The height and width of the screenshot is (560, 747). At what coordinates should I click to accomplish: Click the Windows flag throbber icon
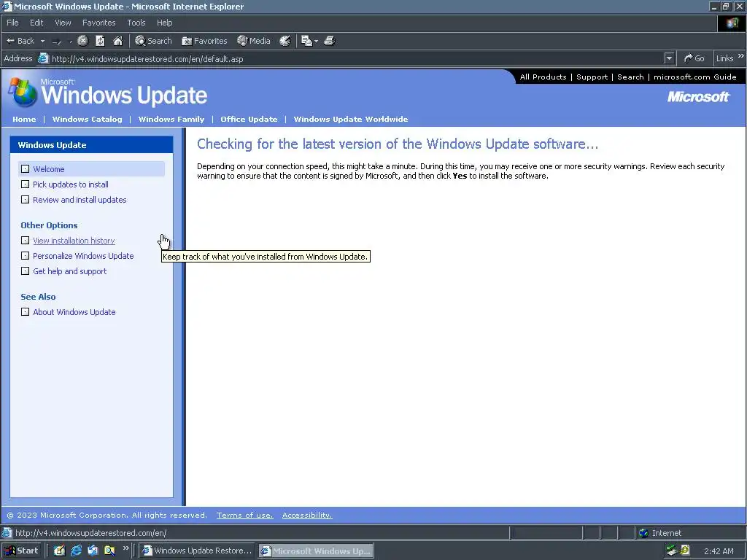732,23
